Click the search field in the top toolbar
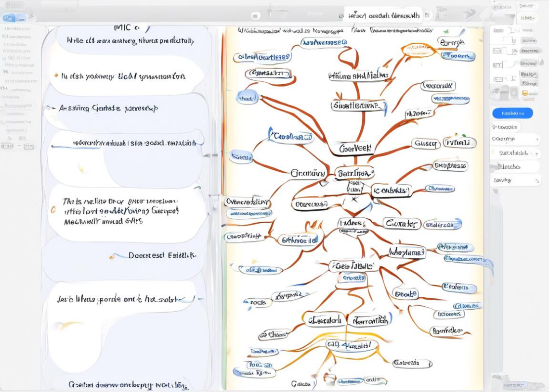The width and height of the screenshot is (549, 392). click(x=383, y=15)
